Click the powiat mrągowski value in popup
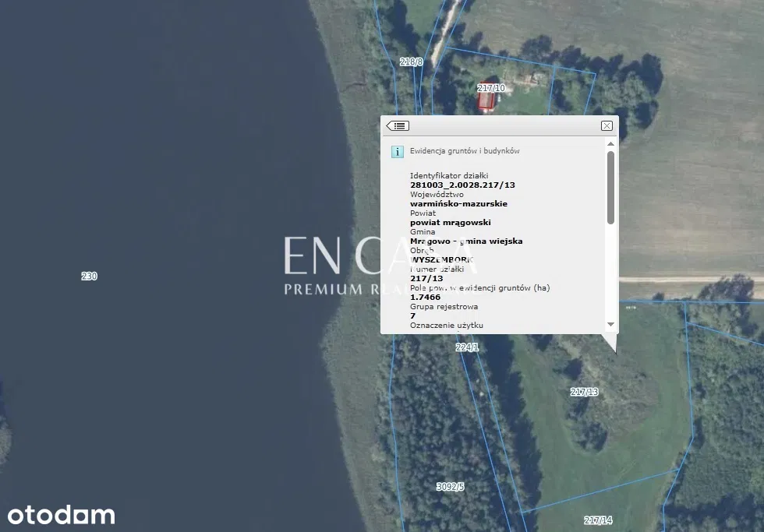Image resolution: width=764 pixels, height=532 pixels. pos(450,222)
